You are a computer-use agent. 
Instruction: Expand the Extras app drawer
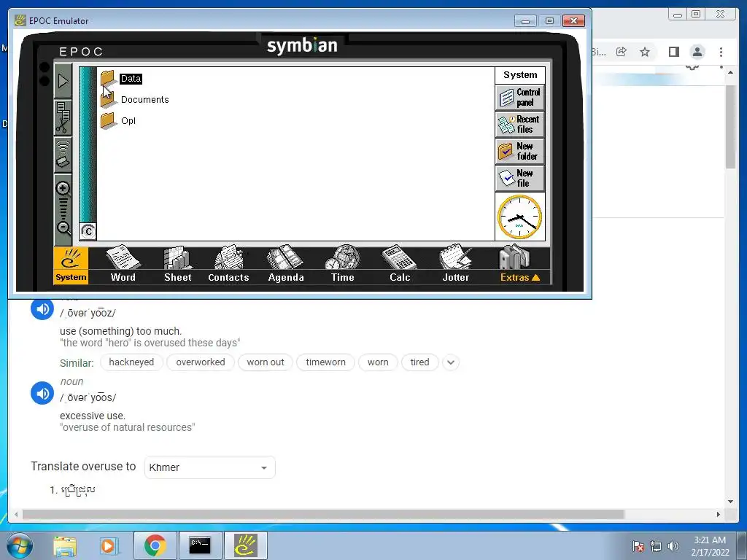pyautogui.click(x=519, y=264)
